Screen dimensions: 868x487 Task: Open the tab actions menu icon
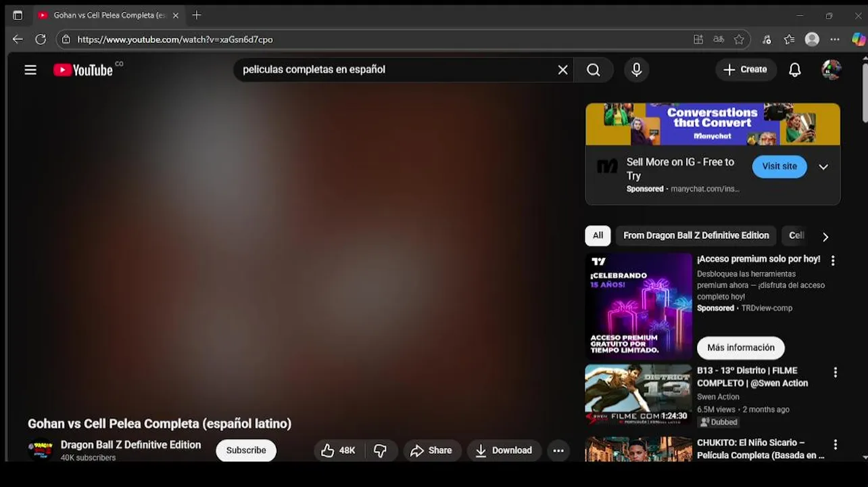click(18, 15)
